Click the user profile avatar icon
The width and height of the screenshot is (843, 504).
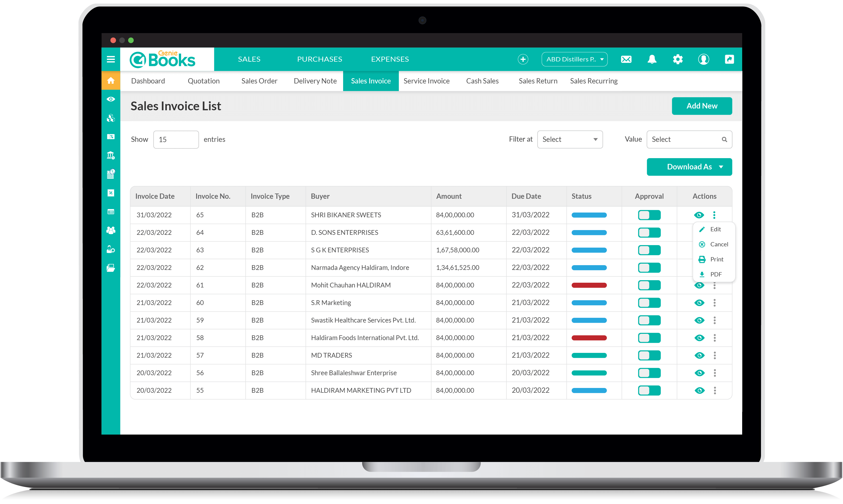[703, 59]
